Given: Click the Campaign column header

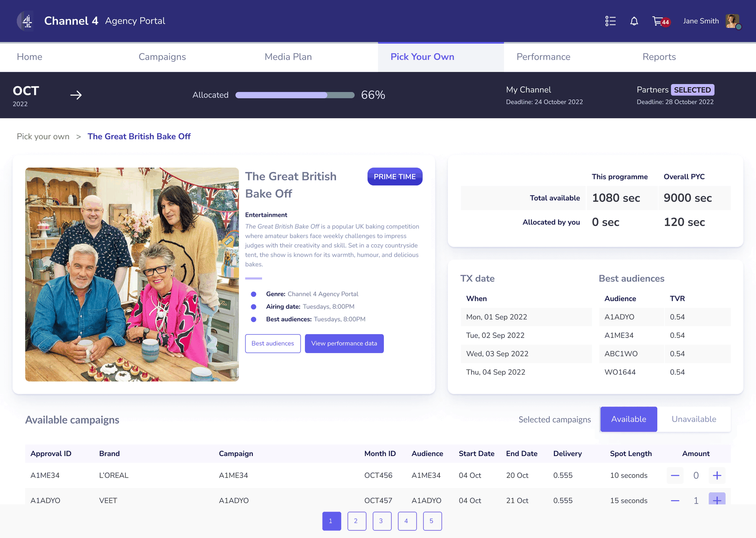Looking at the screenshot, I should pos(236,454).
